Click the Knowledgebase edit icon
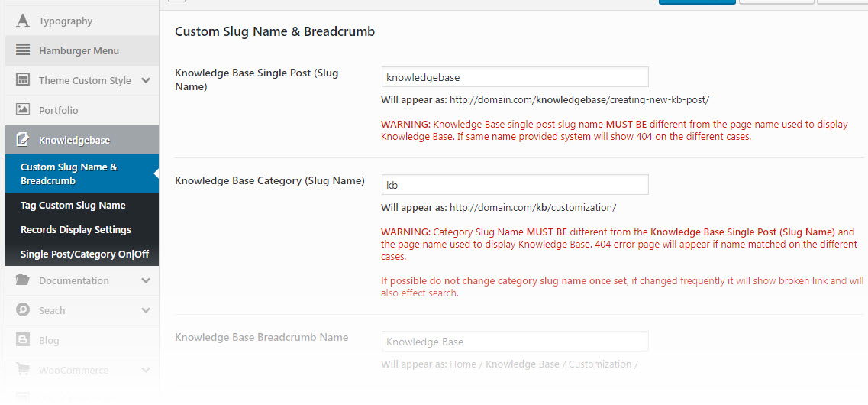Screen dimensions: 868x405 (x=23, y=140)
